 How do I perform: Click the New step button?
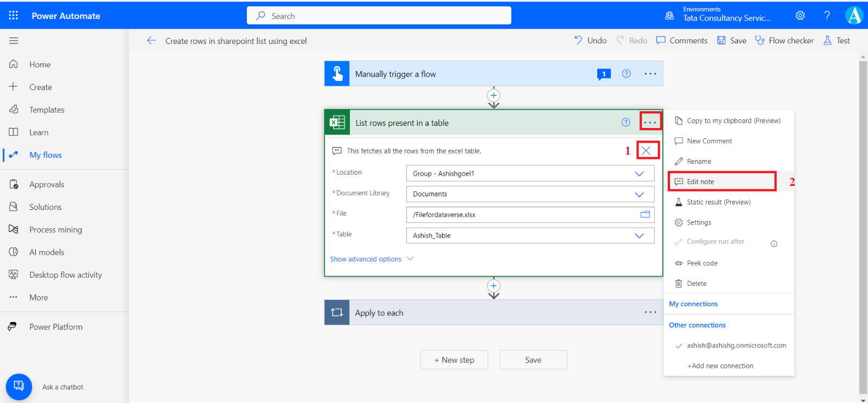coord(454,360)
